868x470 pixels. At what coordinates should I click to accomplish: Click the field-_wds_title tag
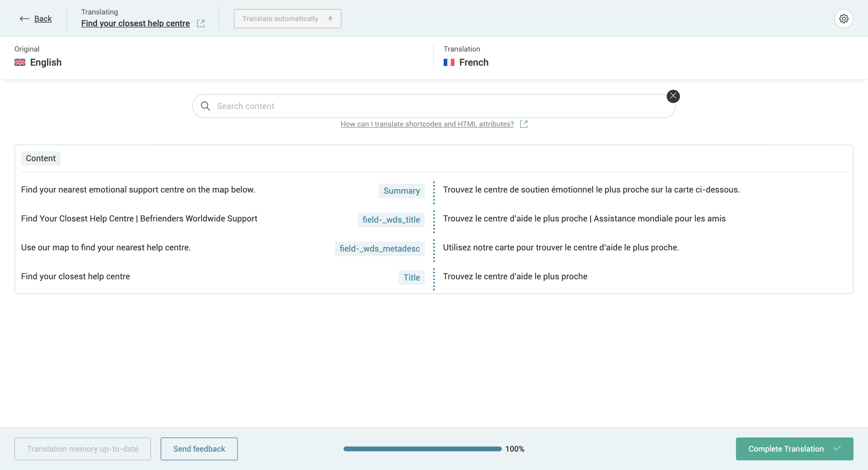click(x=391, y=220)
